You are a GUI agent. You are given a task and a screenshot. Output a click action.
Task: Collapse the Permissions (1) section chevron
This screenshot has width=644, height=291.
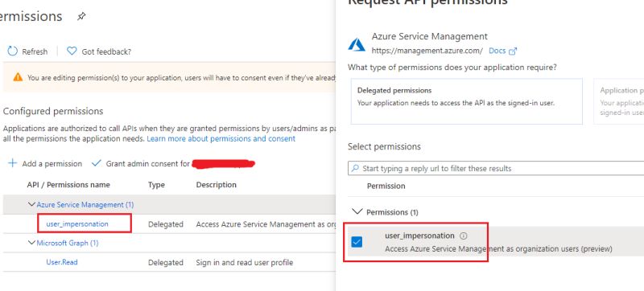(x=357, y=211)
